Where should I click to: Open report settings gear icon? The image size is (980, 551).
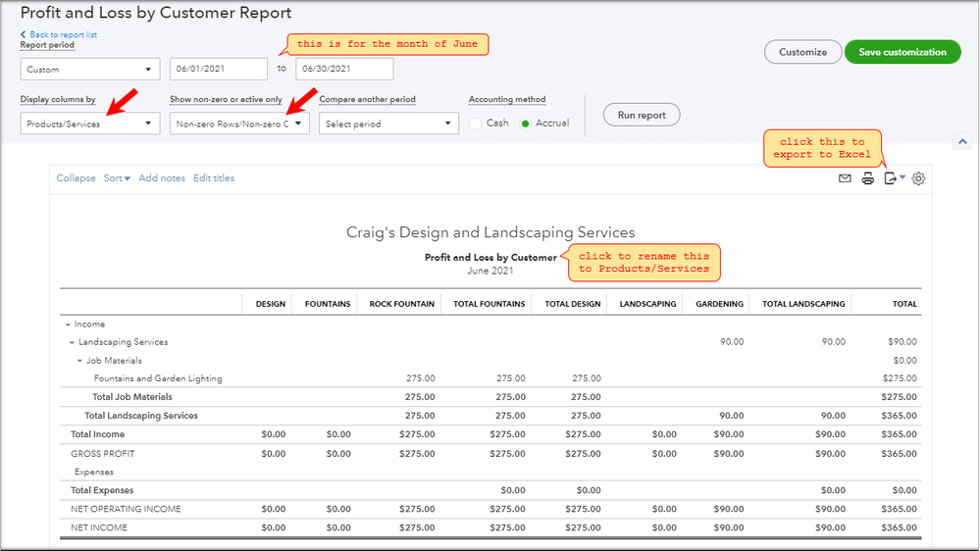[918, 178]
